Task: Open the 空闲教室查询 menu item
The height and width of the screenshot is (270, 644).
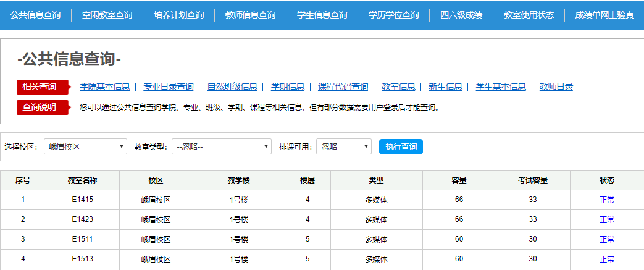Action: [107, 15]
